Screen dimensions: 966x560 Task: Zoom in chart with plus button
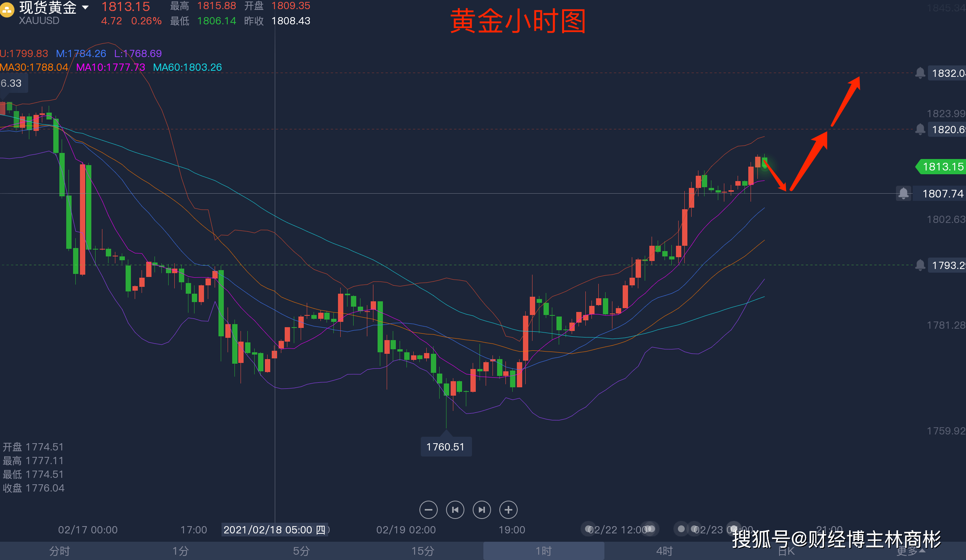coord(508,510)
